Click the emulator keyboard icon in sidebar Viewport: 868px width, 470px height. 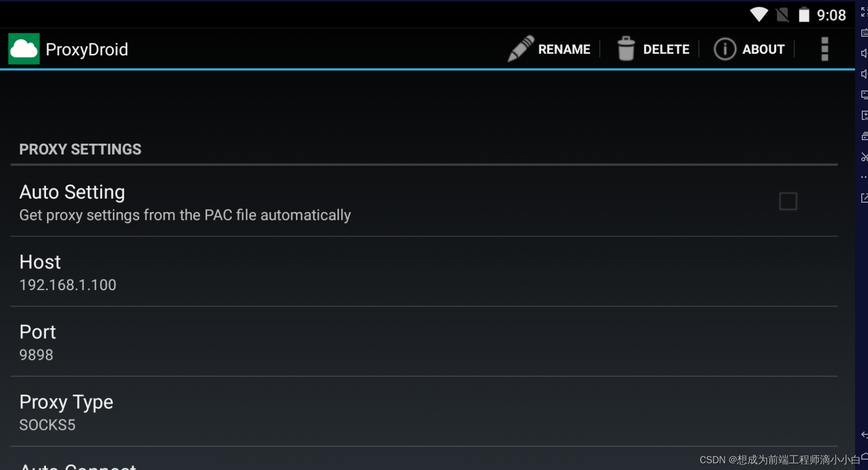864,33
